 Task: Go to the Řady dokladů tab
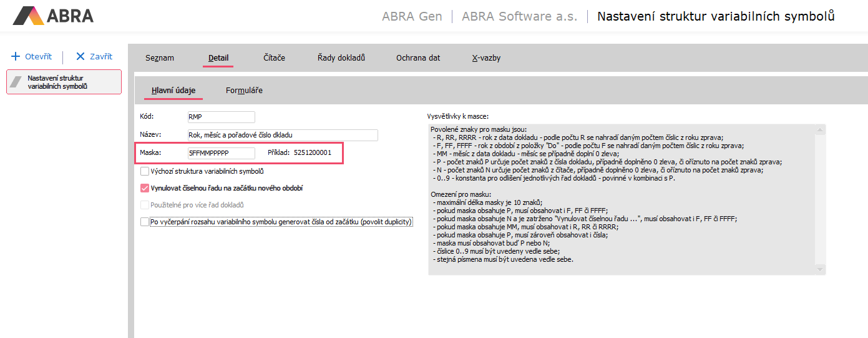(x=341, y=58)
